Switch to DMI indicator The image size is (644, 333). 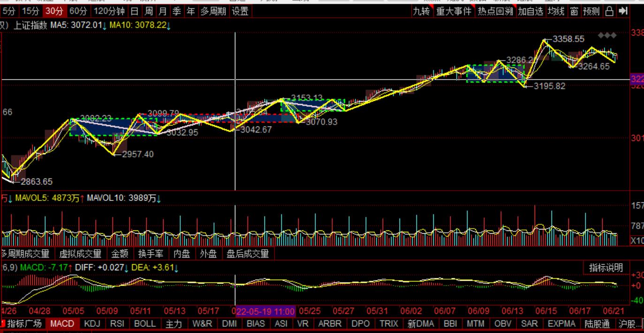click(x=229, y=324)
